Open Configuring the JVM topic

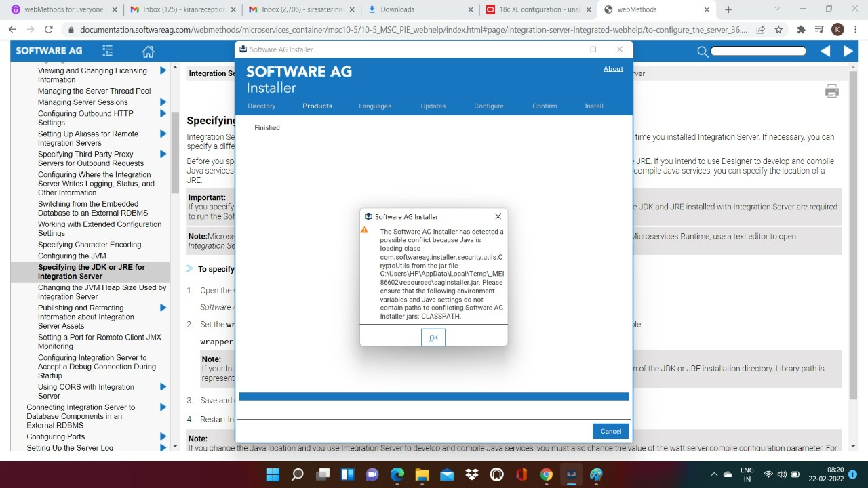[x=72, y=256]
